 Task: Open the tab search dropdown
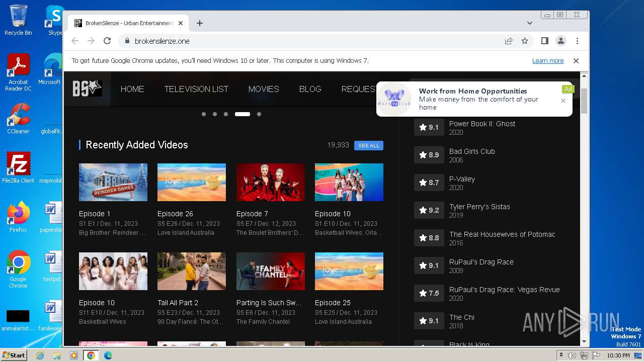pos(530,23)
